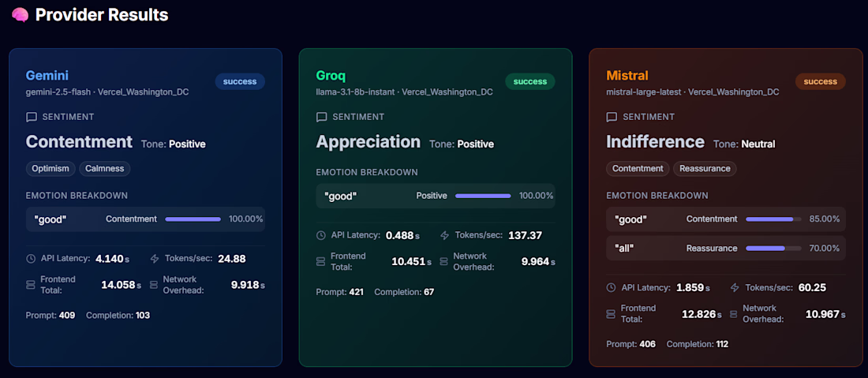Click the Completion: 112 token count
The width and height of the screenshot is (868, 378).
pyautogui.click(x=698, y=344)
